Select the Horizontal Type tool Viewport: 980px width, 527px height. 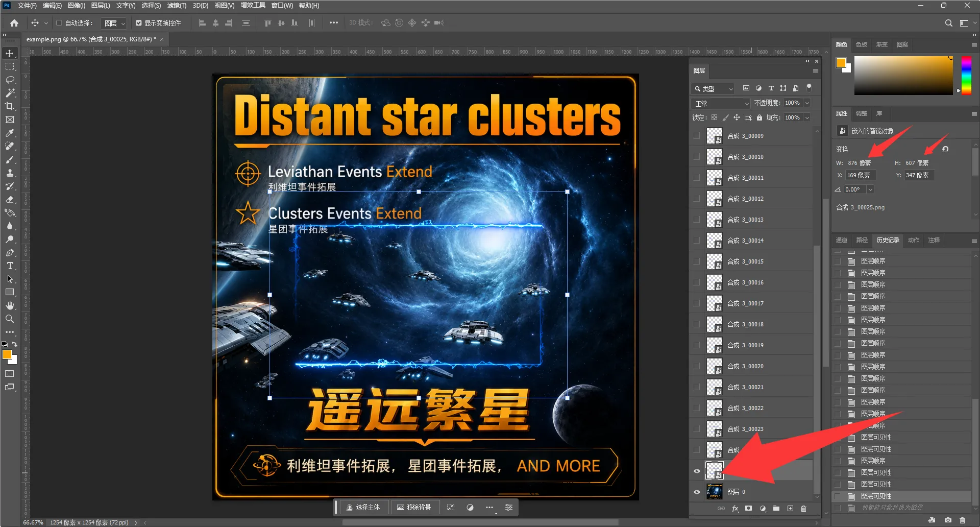[10, 266]
